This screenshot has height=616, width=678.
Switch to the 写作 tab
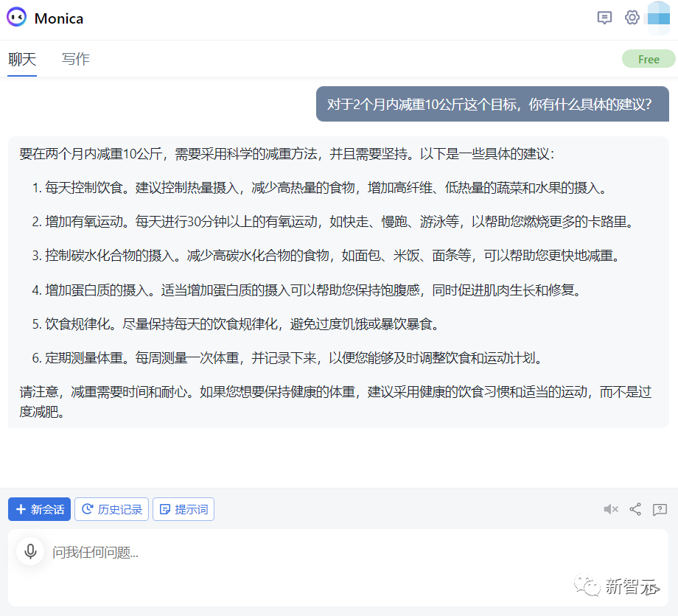click(75, 59)
